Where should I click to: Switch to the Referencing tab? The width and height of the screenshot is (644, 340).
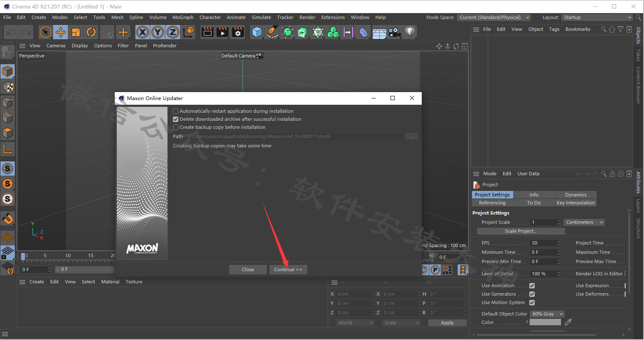coord(492,203)
